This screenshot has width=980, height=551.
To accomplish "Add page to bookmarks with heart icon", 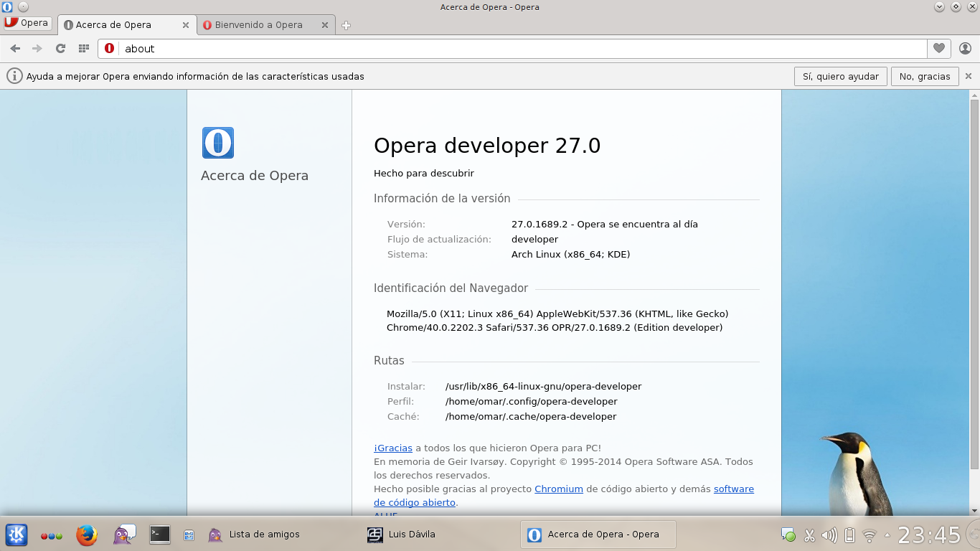I will pos(938,49).
